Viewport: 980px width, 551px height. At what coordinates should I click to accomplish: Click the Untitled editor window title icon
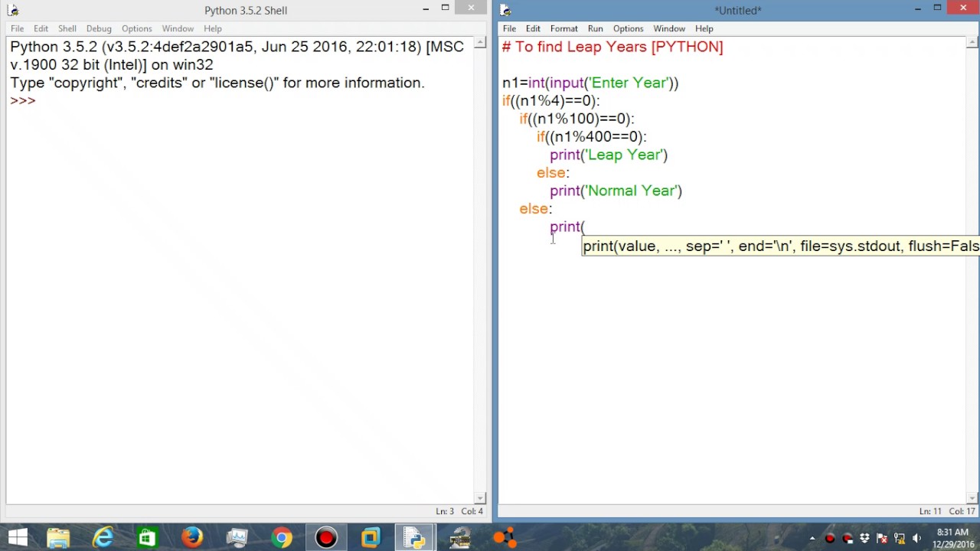506,10
